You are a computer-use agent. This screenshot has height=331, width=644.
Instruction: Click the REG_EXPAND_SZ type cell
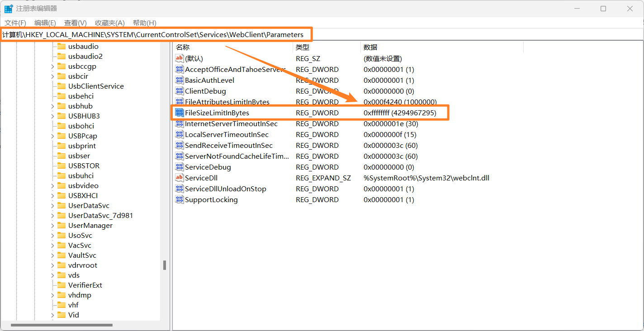pos(323,178)
